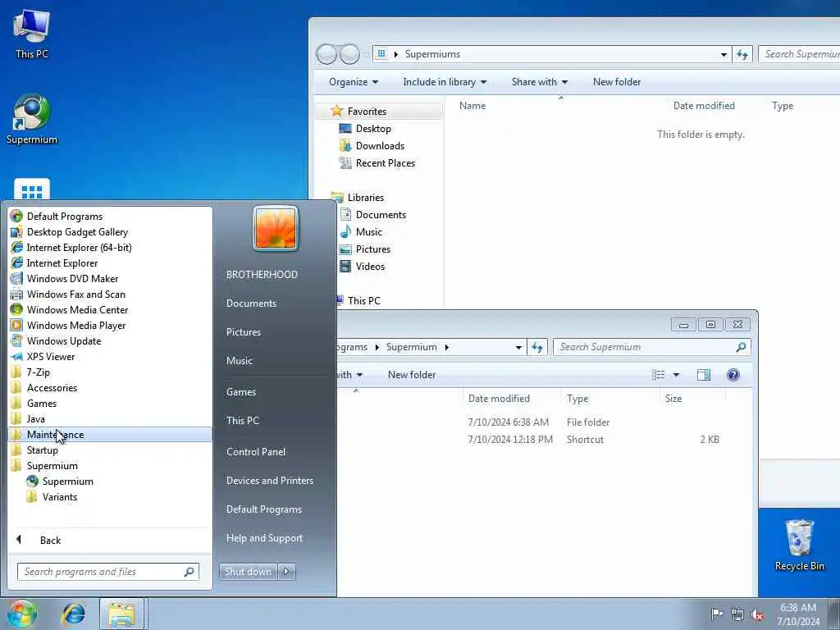Viewport: 840px width, 630px height.
Task: Sort by Date modified column in front window
Action: pyautogui.click(x=499, y=399)
